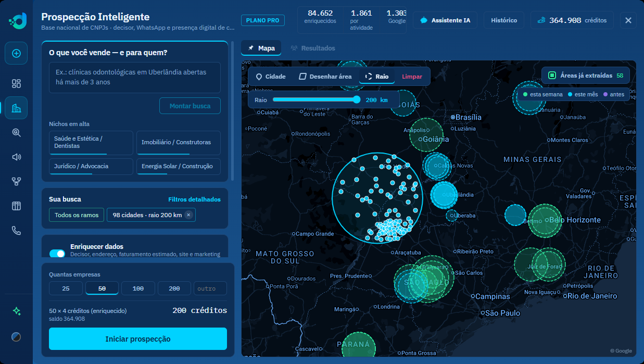Screen dimensions: 644x364
Task: Select the buildings prospecting sidebar icon
Action: coord(16,108)
